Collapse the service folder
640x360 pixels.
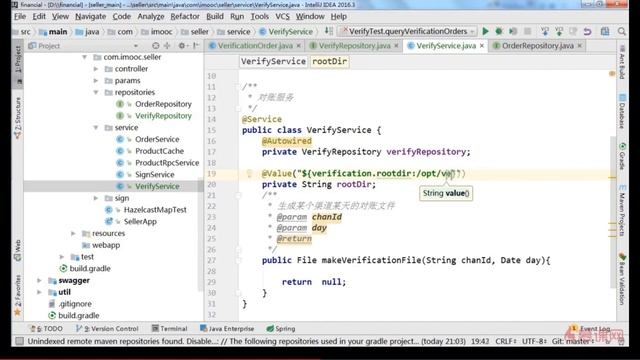pyautogui.click(x=96, y=128)
